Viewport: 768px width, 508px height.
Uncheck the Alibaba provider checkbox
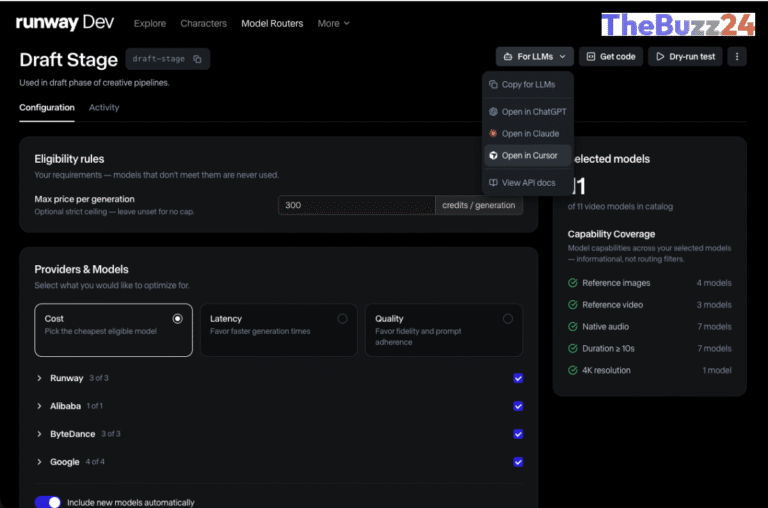[518, 406]
